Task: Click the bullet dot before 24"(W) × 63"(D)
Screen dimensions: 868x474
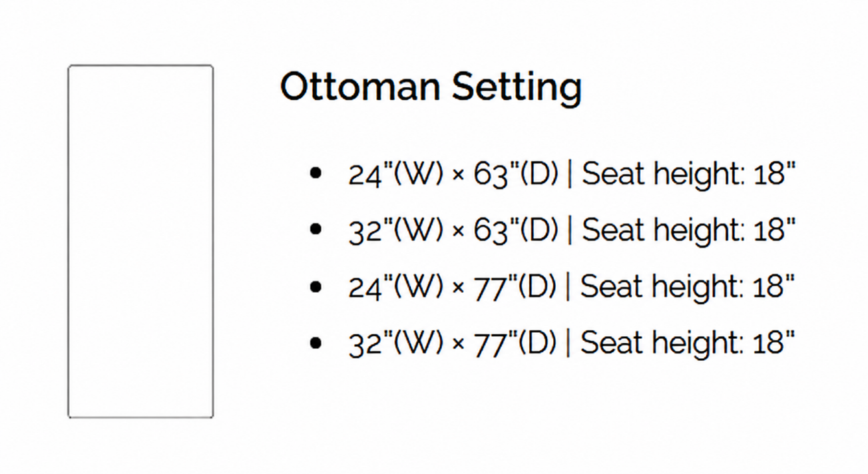Action: 316,174
